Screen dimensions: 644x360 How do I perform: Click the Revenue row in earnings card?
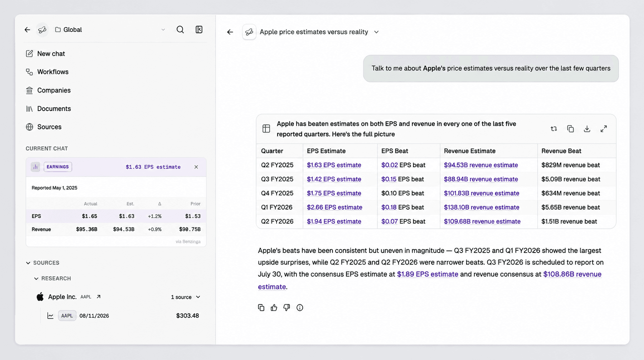pyautogui.click(x=116, y=230)
